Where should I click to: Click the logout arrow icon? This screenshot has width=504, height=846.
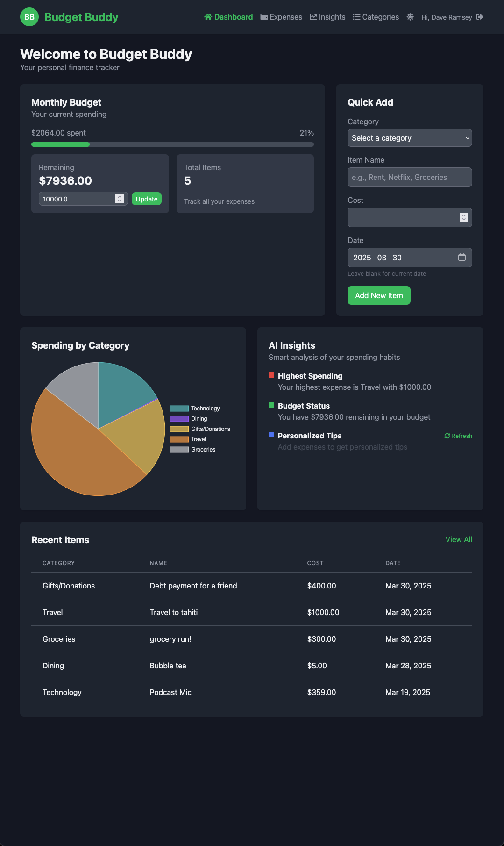479,17
